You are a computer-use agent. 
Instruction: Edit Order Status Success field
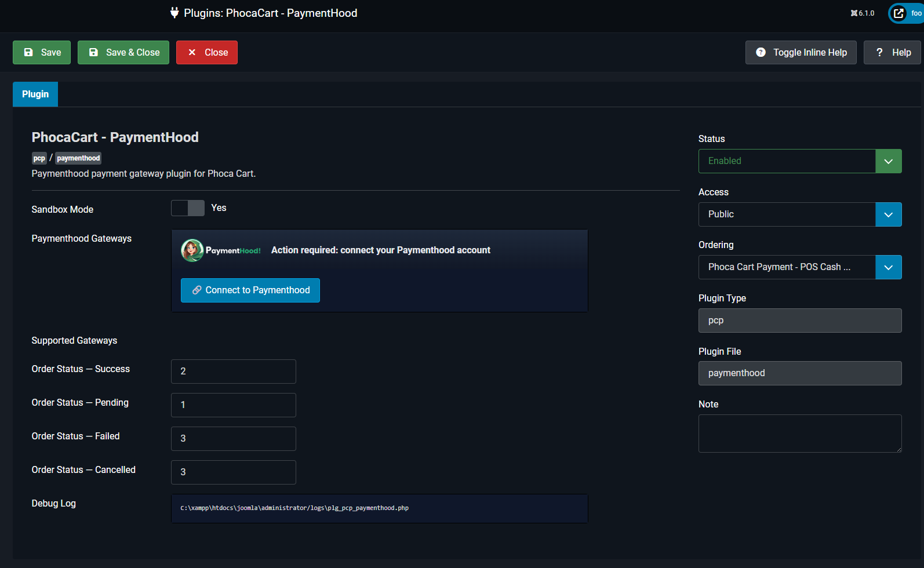point(234,372)
